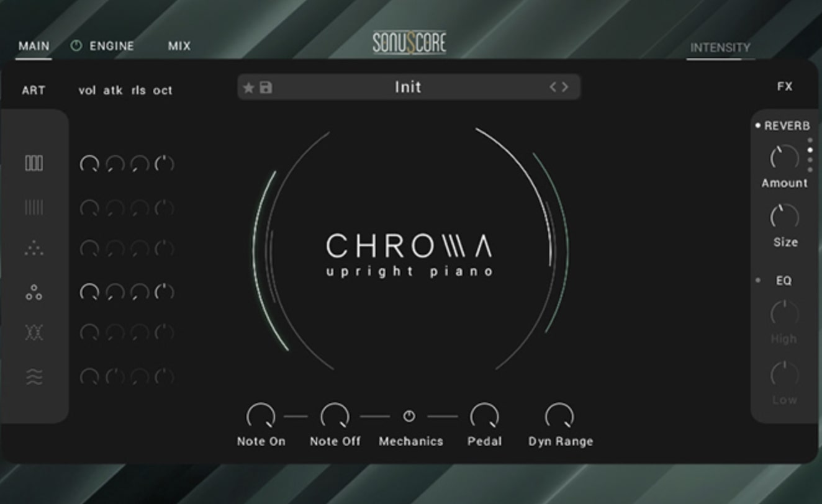Image resolution: width=822 pixels, height=504 pixels.
Task: Adjust the EQ Low knob
Action: (785, 374)
